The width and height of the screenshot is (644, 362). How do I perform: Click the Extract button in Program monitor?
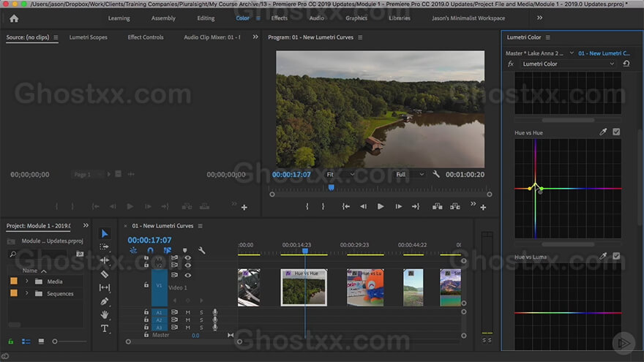click(x=455, y=206)
